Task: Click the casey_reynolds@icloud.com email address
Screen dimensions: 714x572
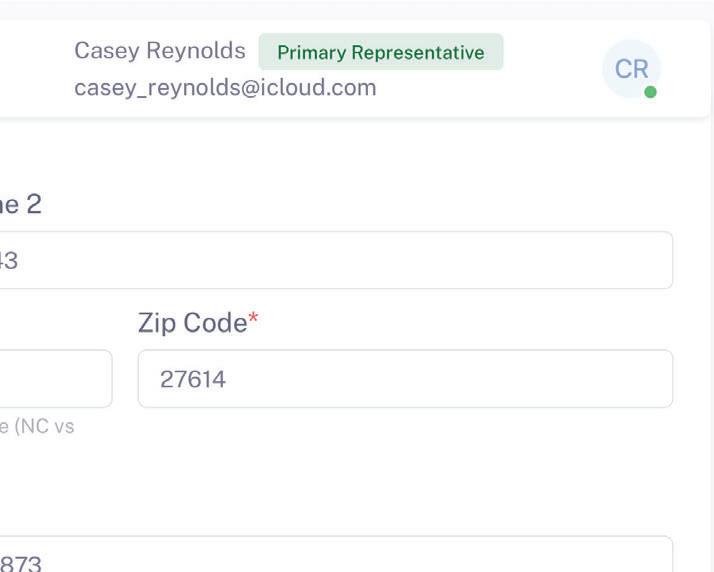Action: point(225,87)
